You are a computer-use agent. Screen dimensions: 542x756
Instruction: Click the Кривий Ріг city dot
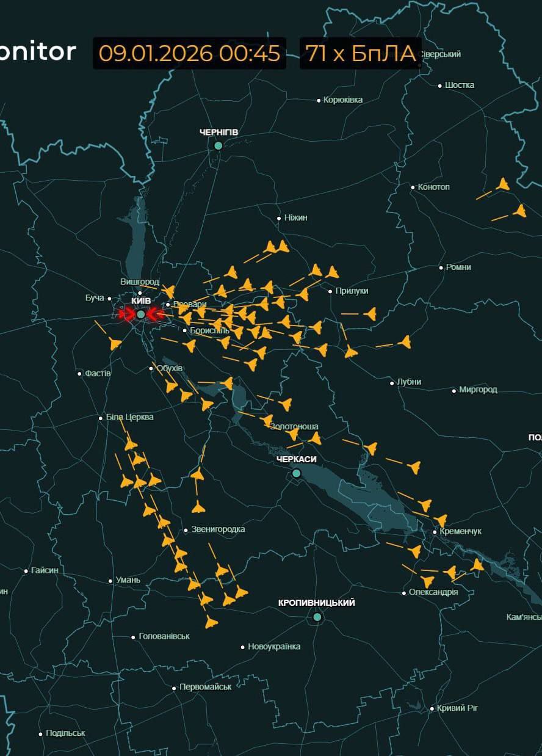(x=432, y=708)
